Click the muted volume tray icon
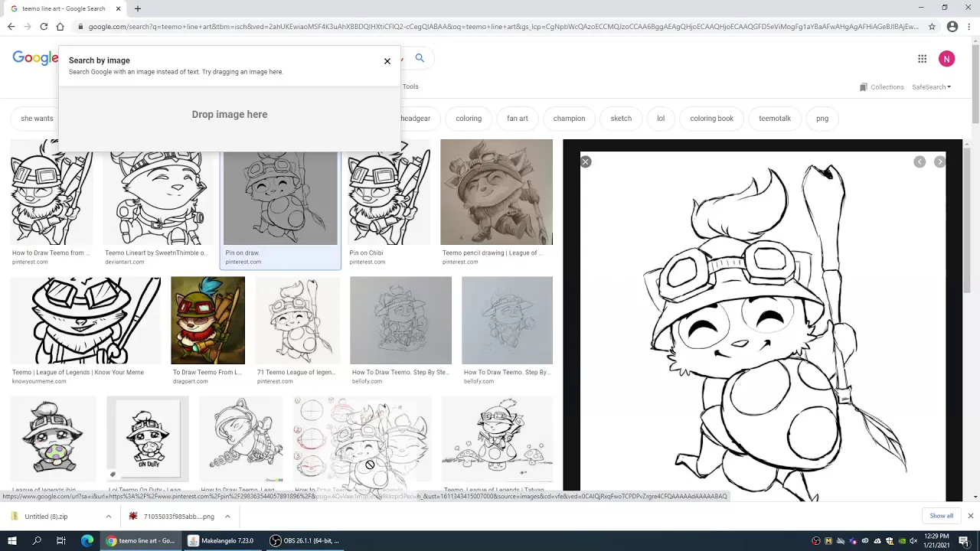The width and height of the screenshot is (980, 551). tap(913, 541)
